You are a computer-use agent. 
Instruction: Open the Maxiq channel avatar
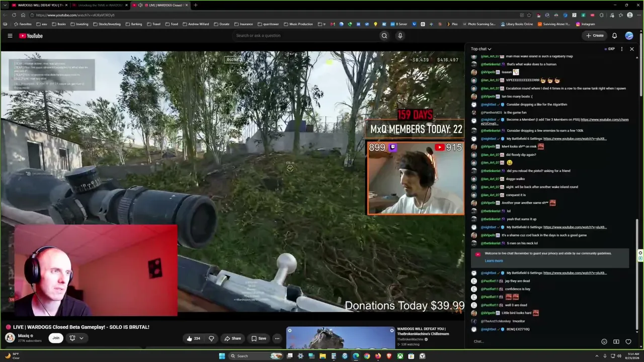point(10,338)
